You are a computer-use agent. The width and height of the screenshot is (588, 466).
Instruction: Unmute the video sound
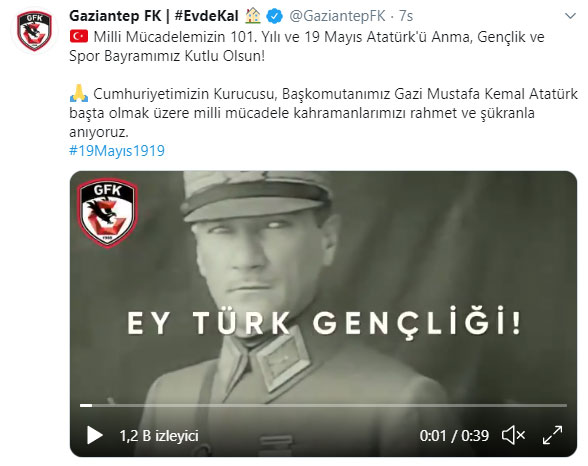(513, 436)
